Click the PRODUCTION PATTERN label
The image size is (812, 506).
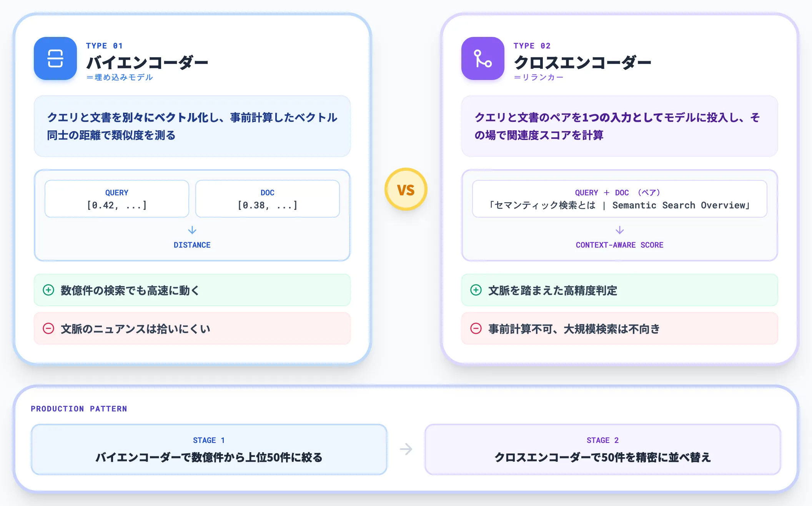pos(79,409)
